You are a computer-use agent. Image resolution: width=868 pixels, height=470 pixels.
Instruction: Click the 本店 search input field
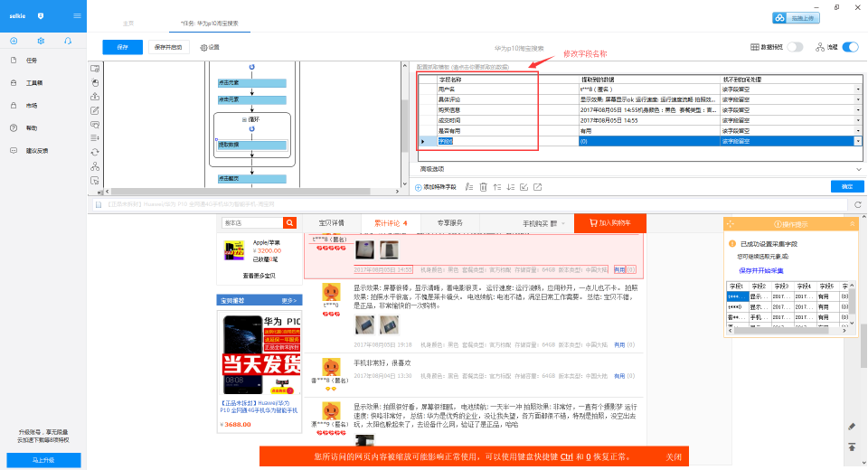252,223
